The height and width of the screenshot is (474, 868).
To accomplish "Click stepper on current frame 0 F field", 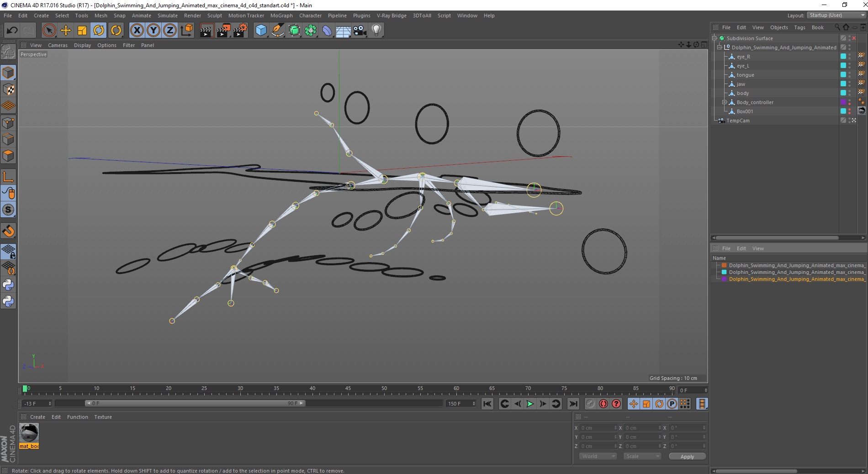I will pyautogui.click(x=706, y=390).
